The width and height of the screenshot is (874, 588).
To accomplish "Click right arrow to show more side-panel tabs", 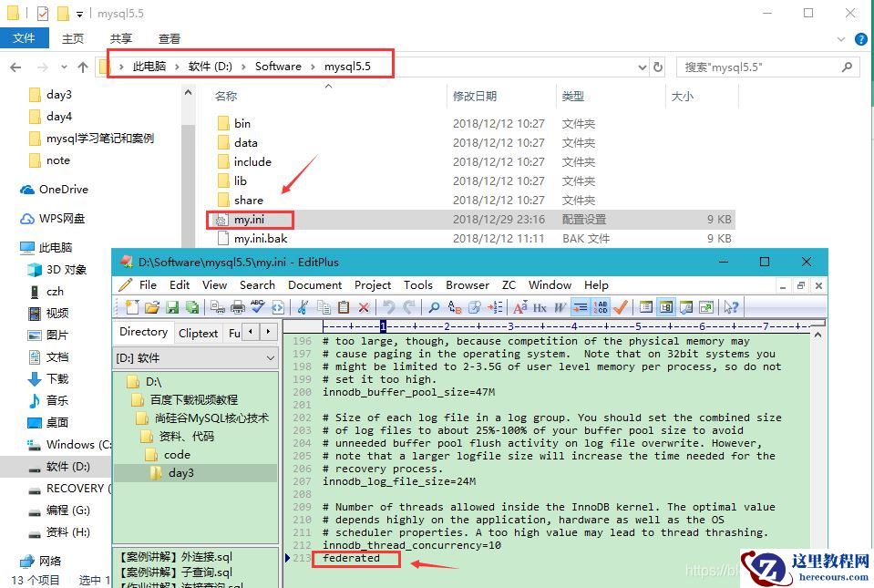I will tap(269, 332).
